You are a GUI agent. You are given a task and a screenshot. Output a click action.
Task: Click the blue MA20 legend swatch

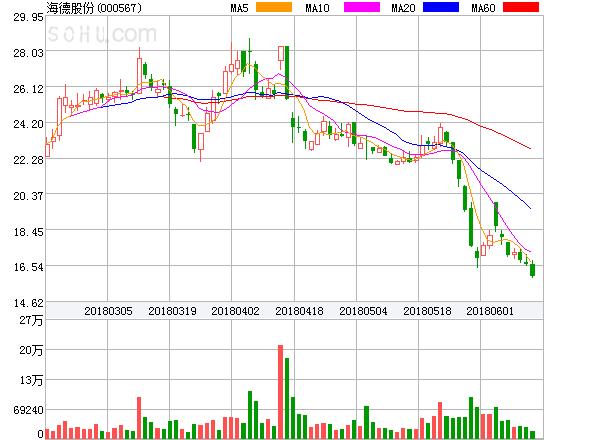[441, 7]
